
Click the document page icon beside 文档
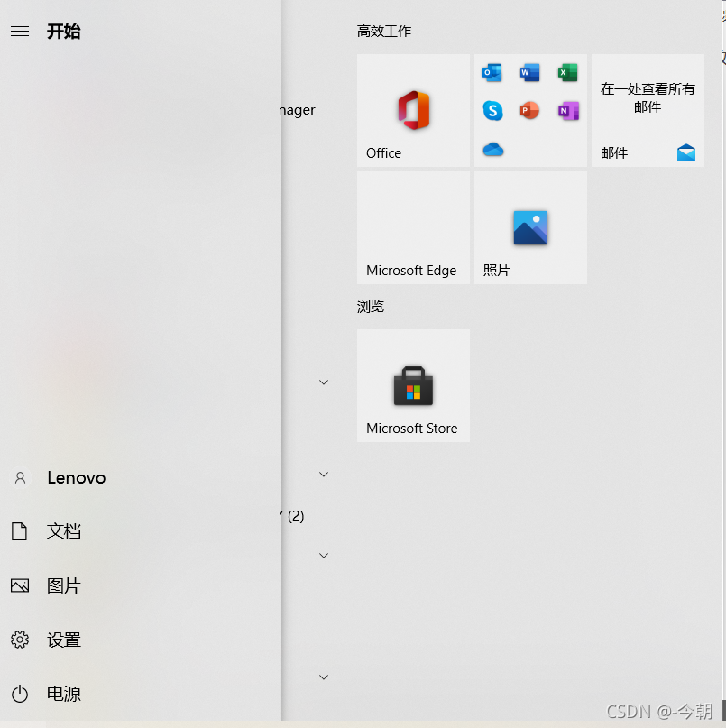tap(19, 531)
